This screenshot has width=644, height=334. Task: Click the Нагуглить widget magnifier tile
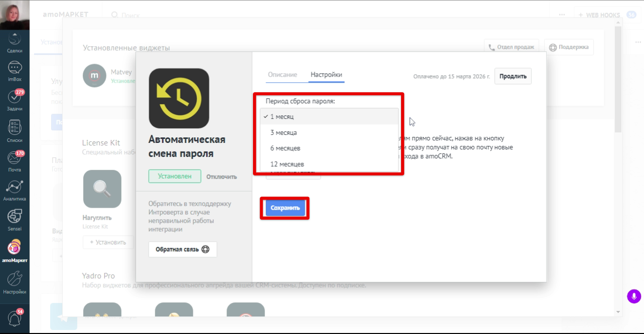click(102, 189)
